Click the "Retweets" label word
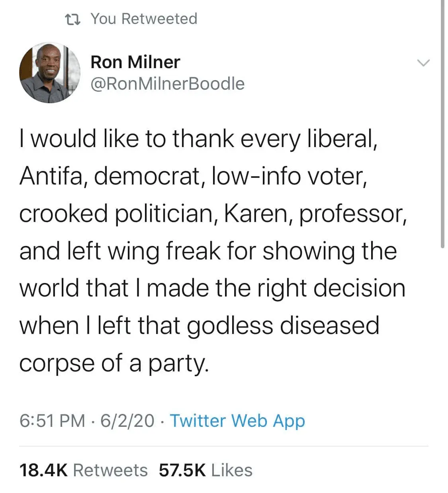This screenshot has width=448, height=493. (x=110, y=470)
